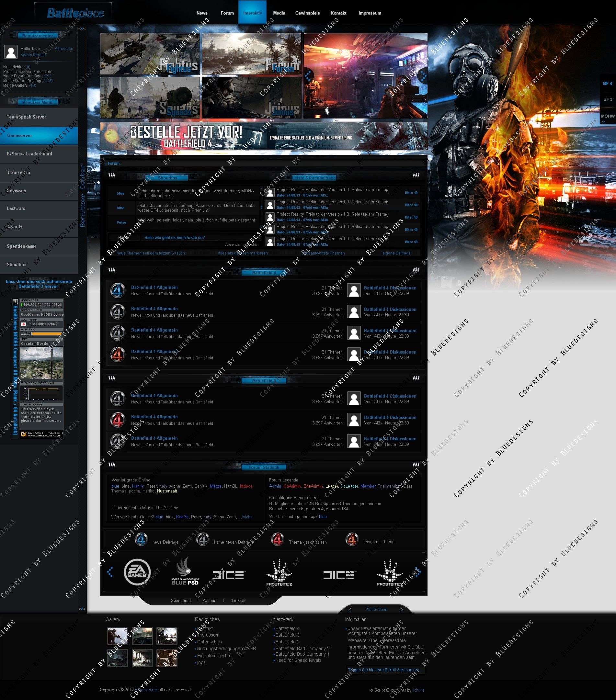The width and height of the screenshot is (616, 700).
Task: Open the Forum menu in the top navigation
Action: tap(227, 13)
